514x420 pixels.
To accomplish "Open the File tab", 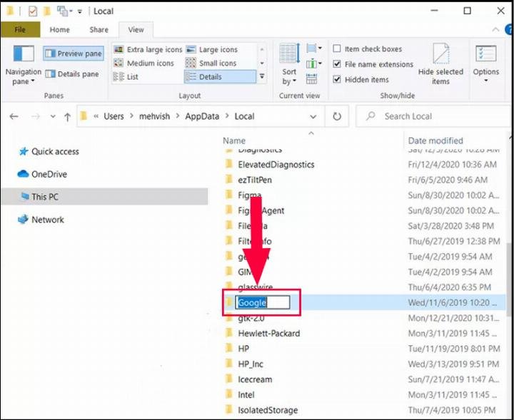I will 20,30.
